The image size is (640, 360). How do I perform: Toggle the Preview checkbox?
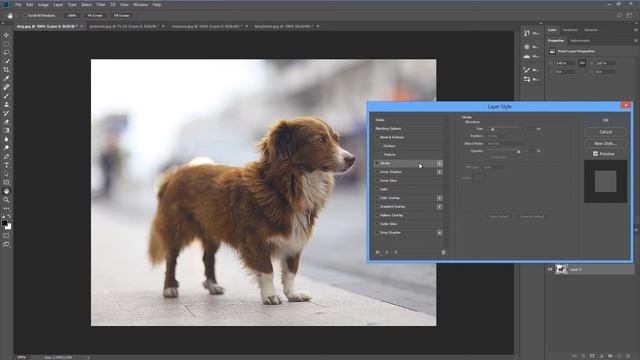coord(595,154)
